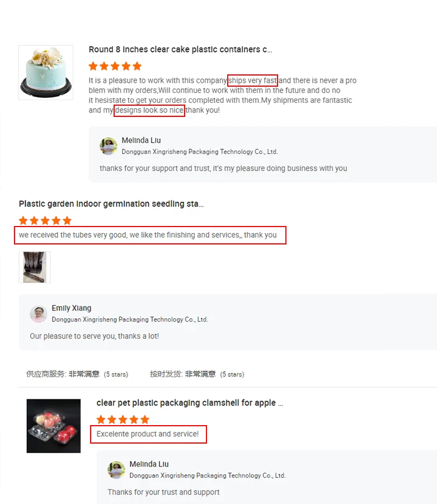Click the tubes review text box
This screenshot has height=504, width=437.
coord(150,235)
